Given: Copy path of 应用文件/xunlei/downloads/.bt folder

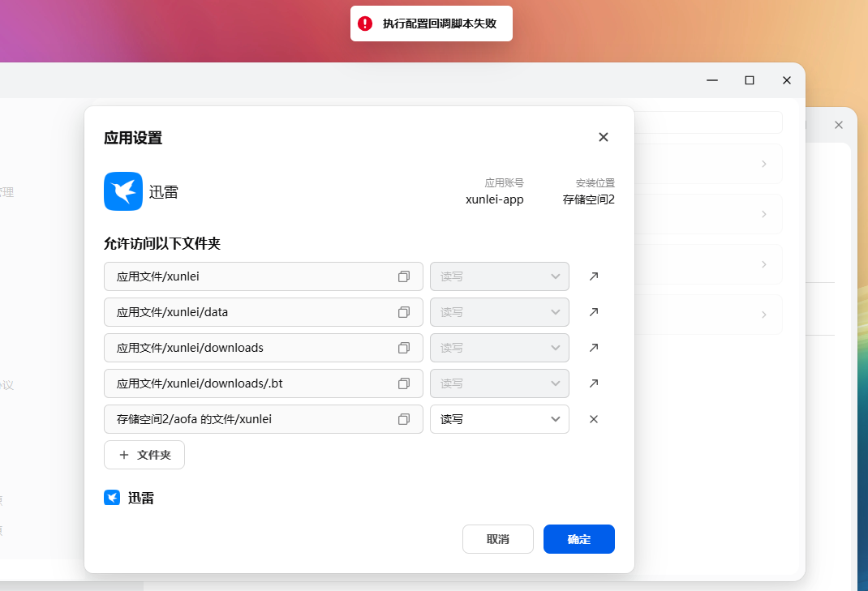Looking at the screenshot, I should (x=404, y=383).
